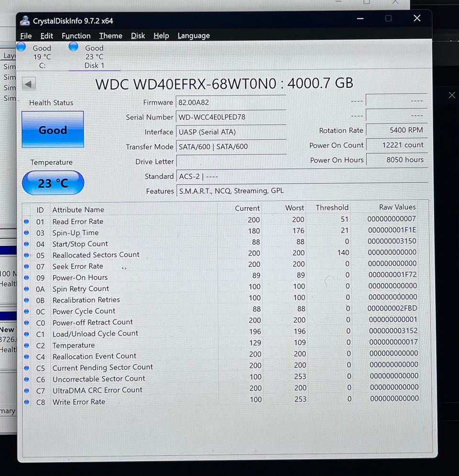Click the status dot beside Reallocated Sectors Count
The image size is (459, 476).
point(27,255)
